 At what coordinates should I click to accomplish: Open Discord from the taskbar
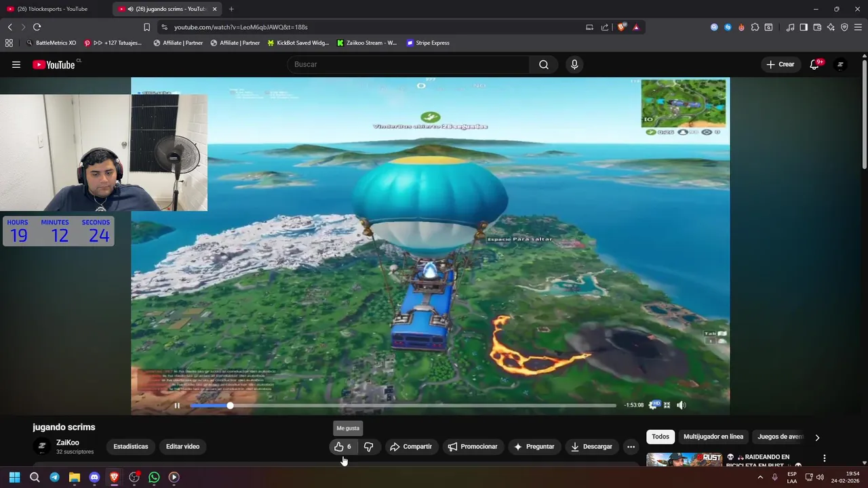94,477
